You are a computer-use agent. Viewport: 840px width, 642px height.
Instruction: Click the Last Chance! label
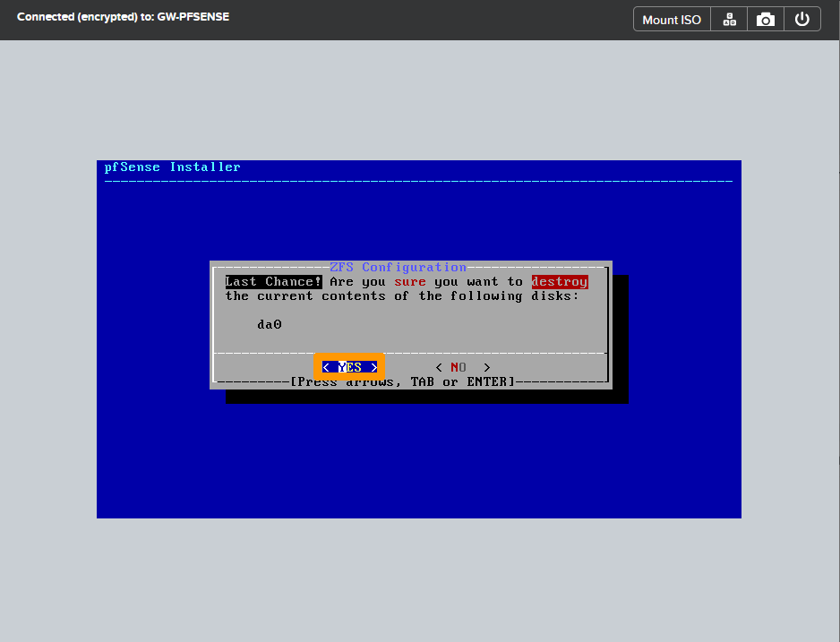coord(273,281)
